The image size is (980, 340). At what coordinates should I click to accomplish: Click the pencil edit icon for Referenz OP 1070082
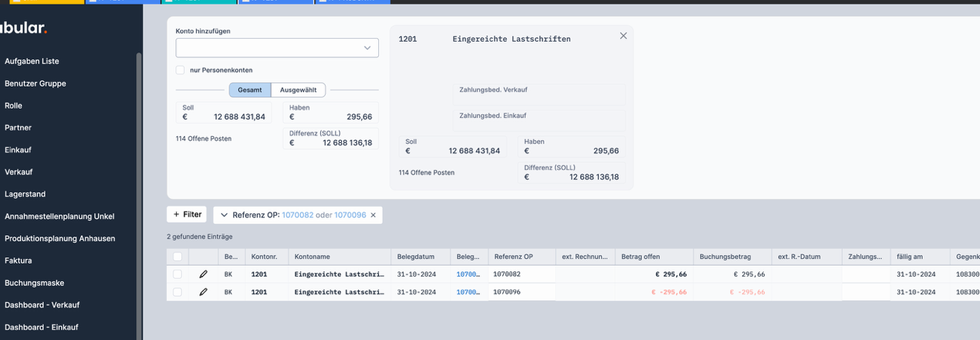pyautogui.click(x=204, y=274)
